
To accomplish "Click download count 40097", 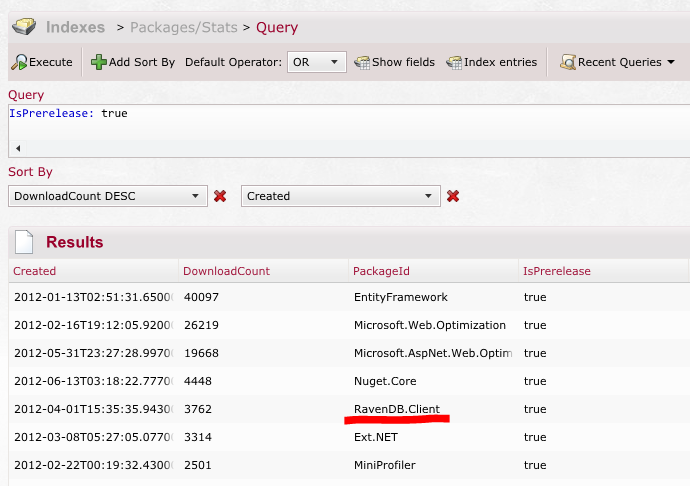I will [201, 297].
